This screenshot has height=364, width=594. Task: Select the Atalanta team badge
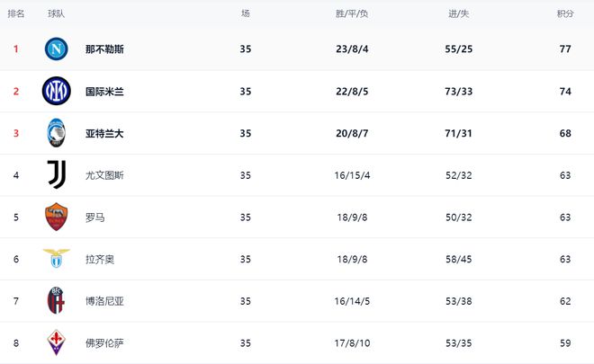[56, 133]
